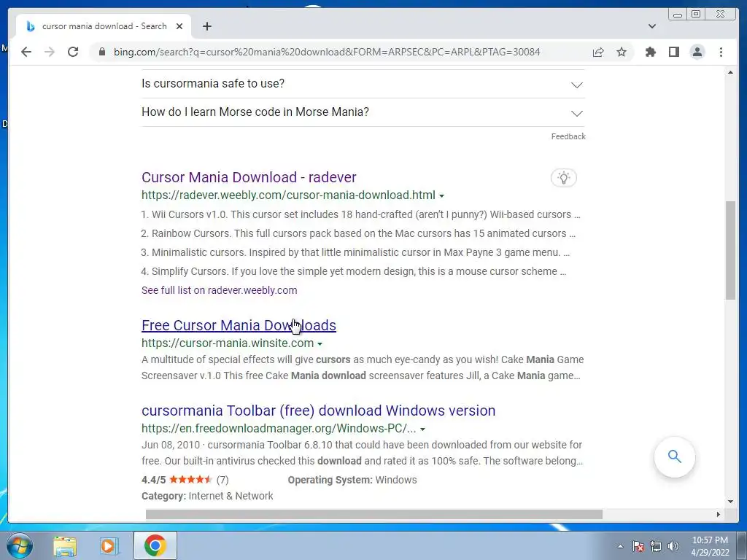The height and width of the screenshot is (560, 747).
Task: Click the https://cursor-mania.winsite.com URL text
Action: (x=228, y=343)
